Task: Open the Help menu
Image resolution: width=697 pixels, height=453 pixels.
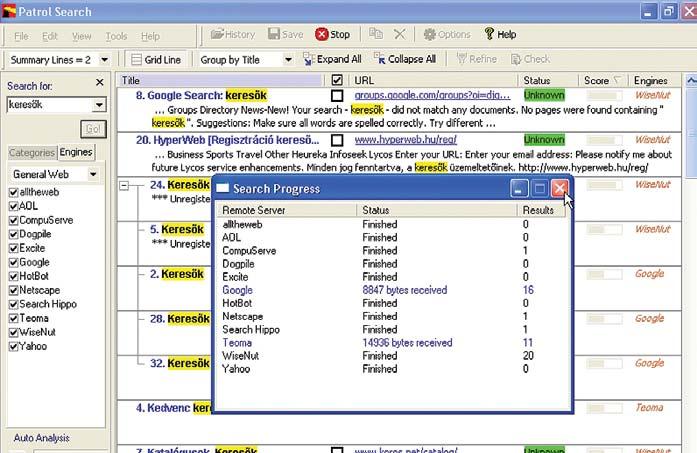Action: coord(150,36)
